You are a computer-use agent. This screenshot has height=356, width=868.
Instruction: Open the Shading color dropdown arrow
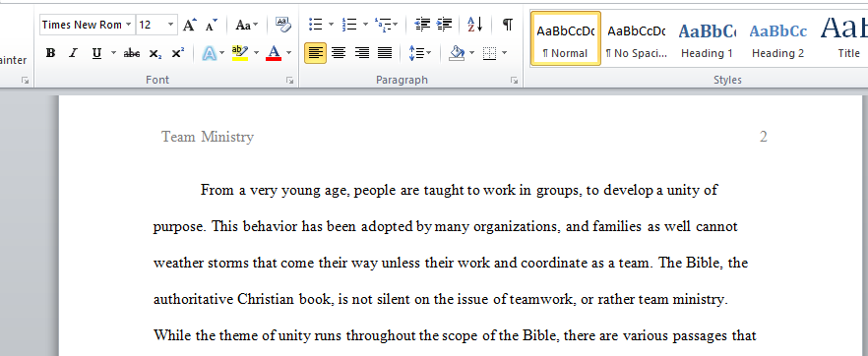(x=471, y=54)
